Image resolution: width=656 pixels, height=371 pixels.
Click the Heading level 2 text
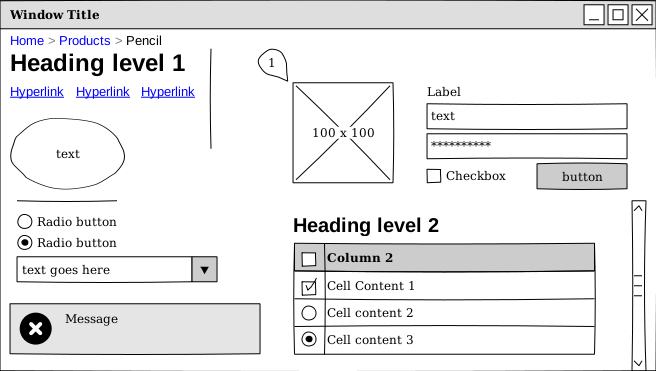point(366,225)
